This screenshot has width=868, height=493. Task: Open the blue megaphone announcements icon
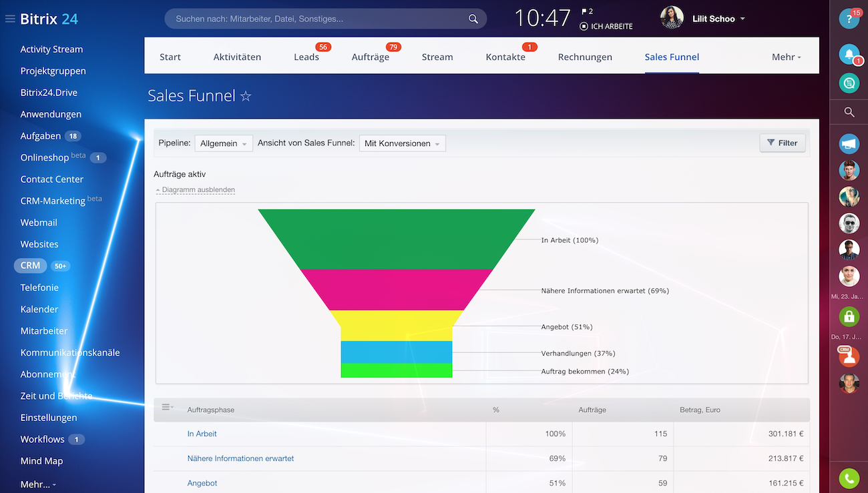(849, 143)
